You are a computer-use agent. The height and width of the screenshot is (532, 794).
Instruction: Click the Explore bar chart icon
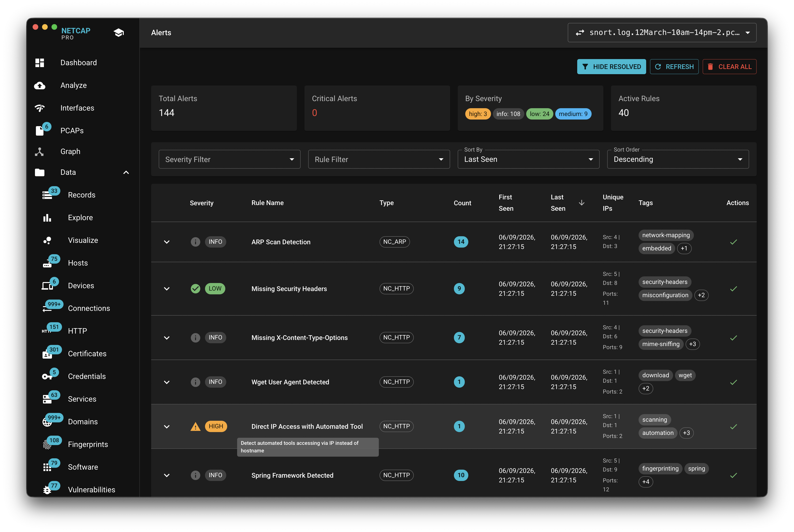(47, 218)
